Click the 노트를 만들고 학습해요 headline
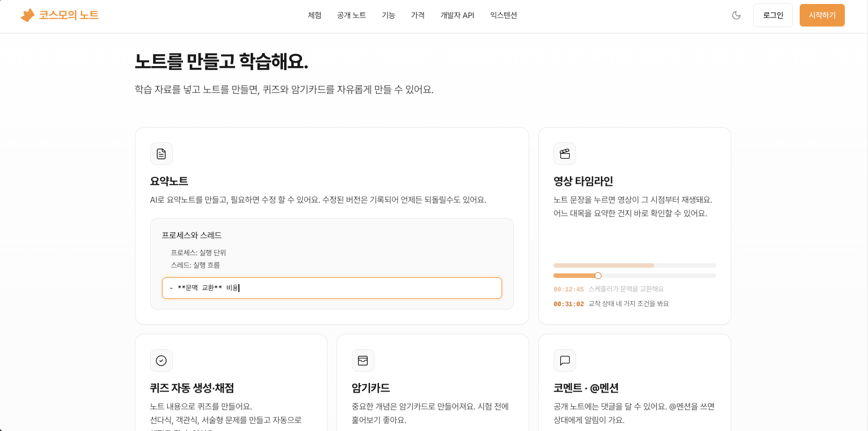Viewport: 868px width, 431px height. point(221,61)
